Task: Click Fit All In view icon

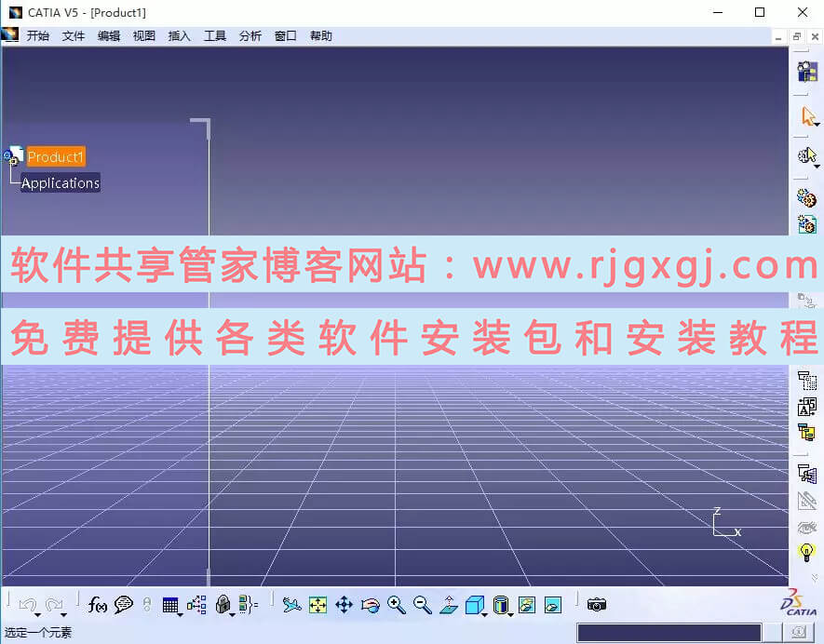Action: click(x=317, y=605)
